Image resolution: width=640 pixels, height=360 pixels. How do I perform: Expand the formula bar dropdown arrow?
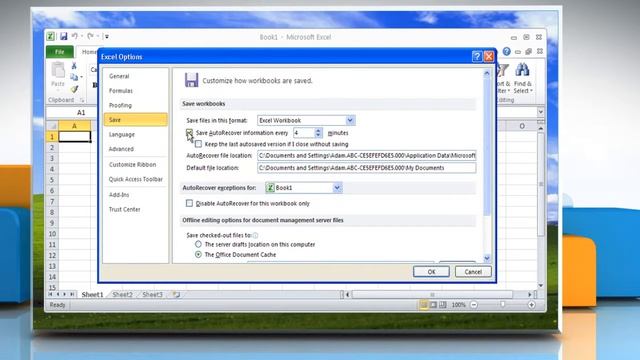click(540, 112)
